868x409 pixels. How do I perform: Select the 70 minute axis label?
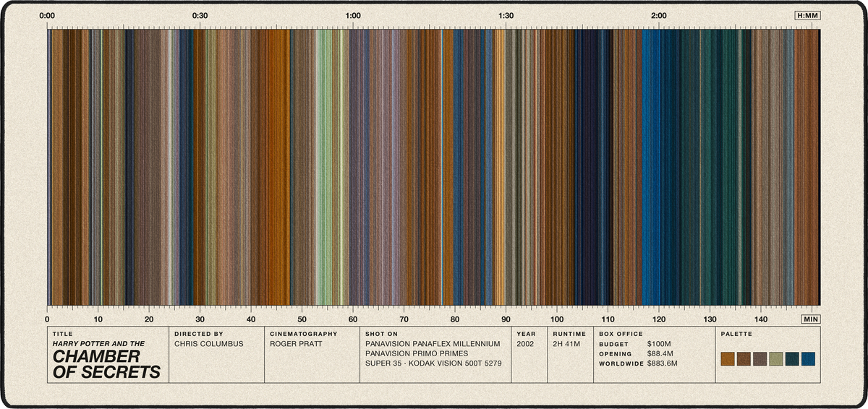404,319
